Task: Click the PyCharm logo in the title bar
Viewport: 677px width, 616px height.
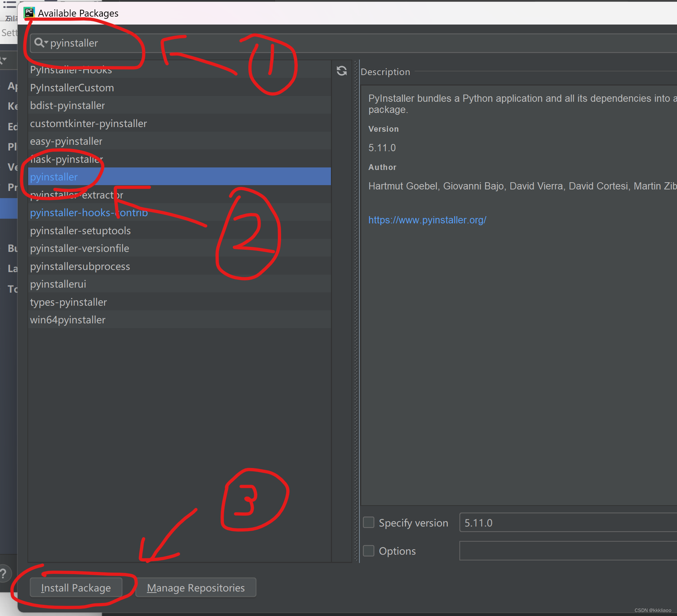Action: click(x=29, y=13)
